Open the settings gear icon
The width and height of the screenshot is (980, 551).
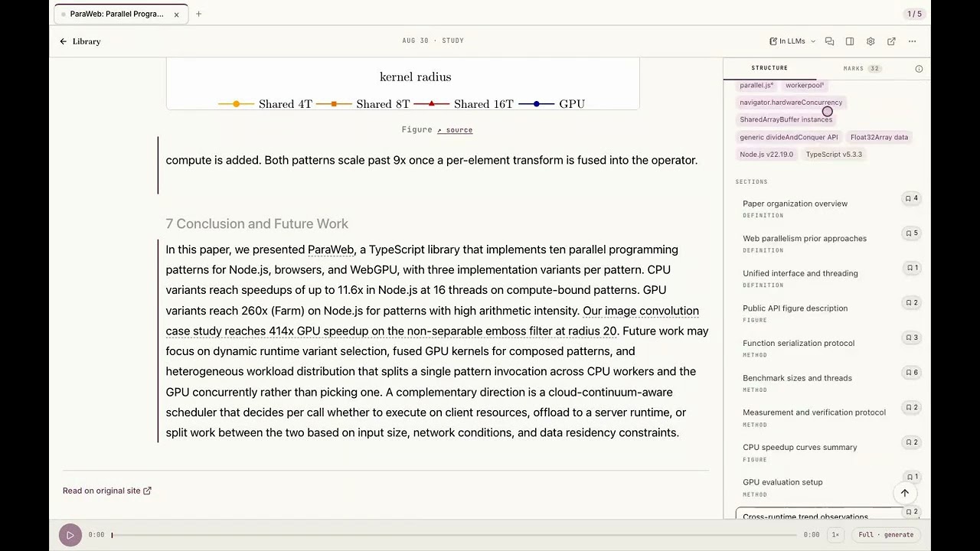pos(871,41)
